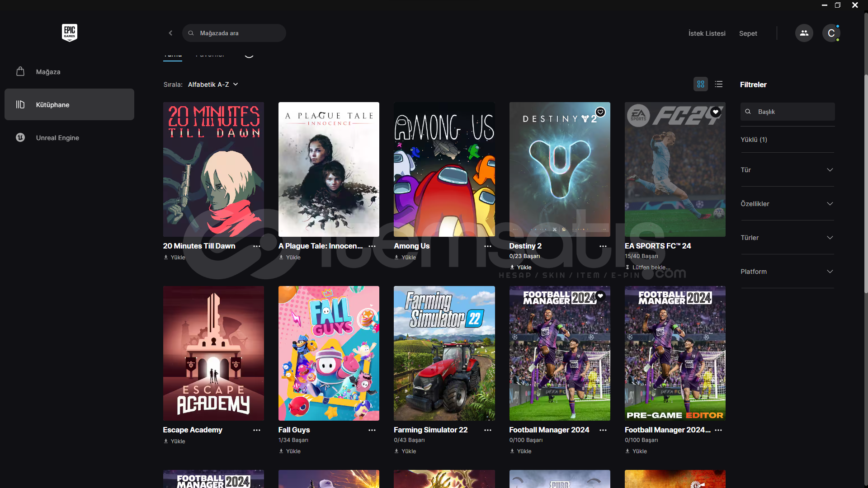Toggle favorite heart on FC 24 cover

pos(716,112)
